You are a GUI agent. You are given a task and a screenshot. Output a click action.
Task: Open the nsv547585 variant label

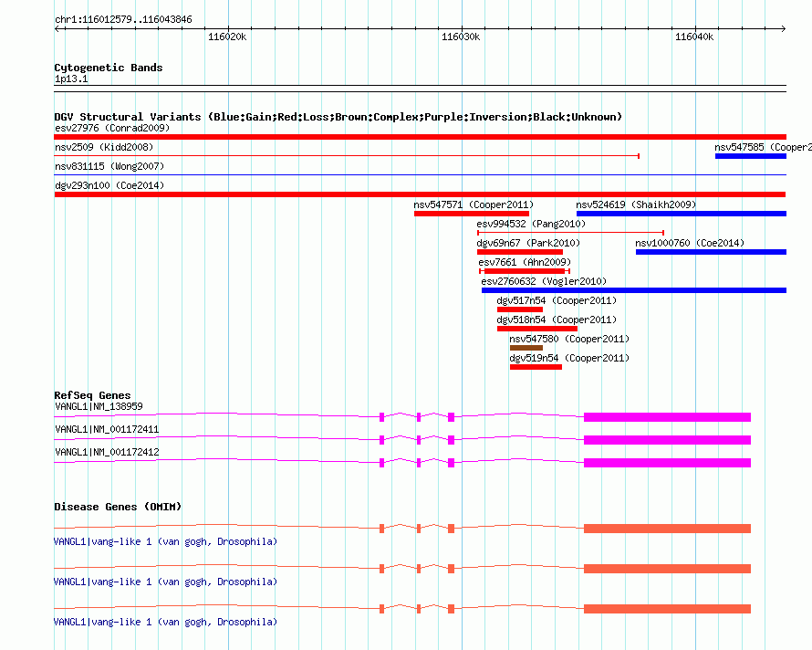point(764,147)
